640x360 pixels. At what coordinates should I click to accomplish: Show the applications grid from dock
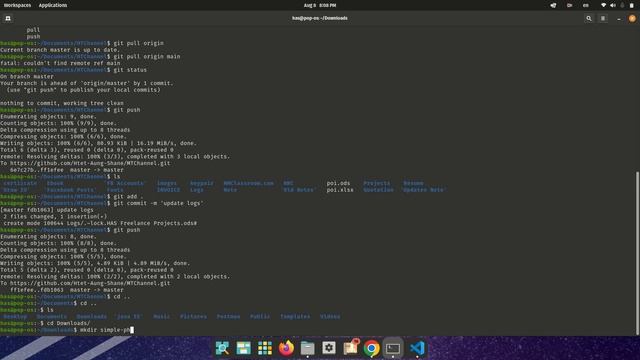coord(265,348)
